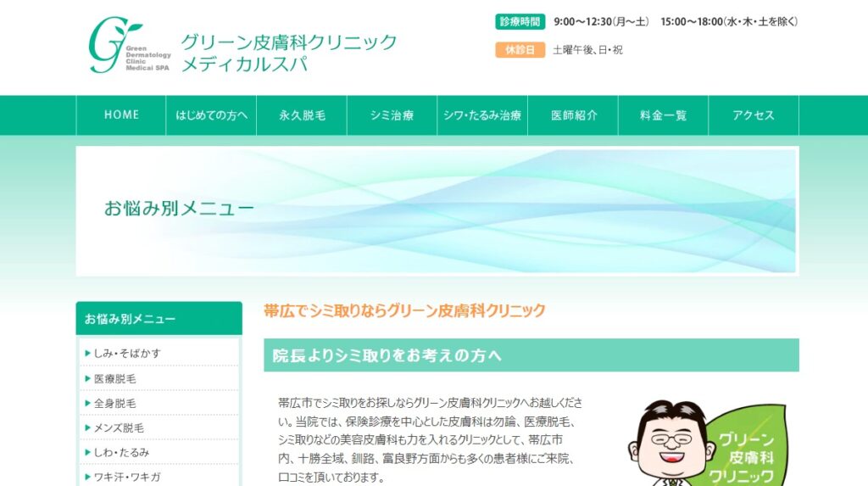Click ワキ汗・ワキガ sidebar link
The width and height of the screenshot is (868, 486).
tap(127, 477)
